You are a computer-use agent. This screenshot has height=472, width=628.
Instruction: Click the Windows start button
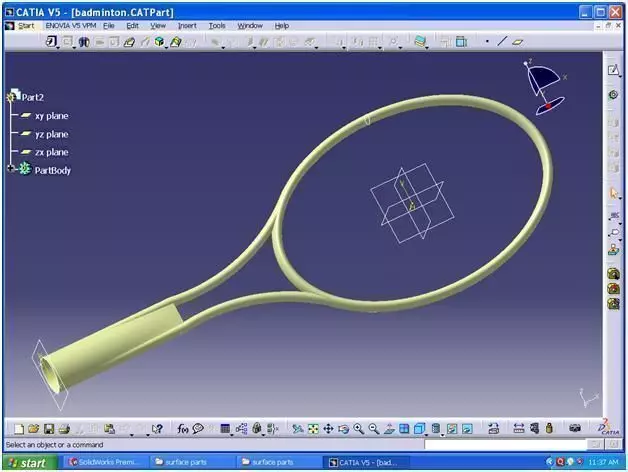pos(28,463)
